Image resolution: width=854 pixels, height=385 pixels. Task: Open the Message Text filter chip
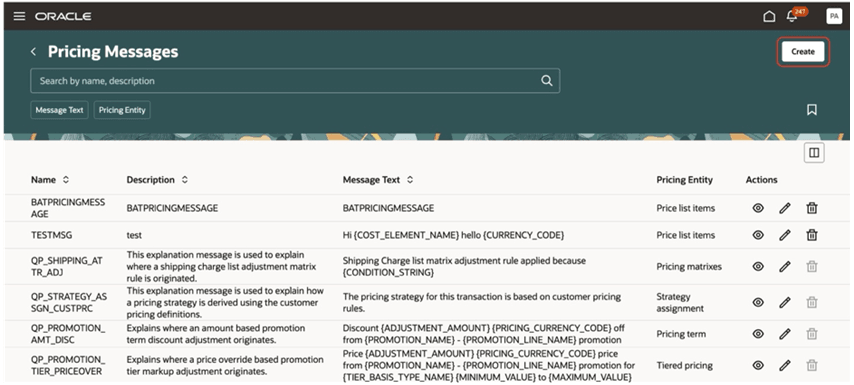coord(59,110)
